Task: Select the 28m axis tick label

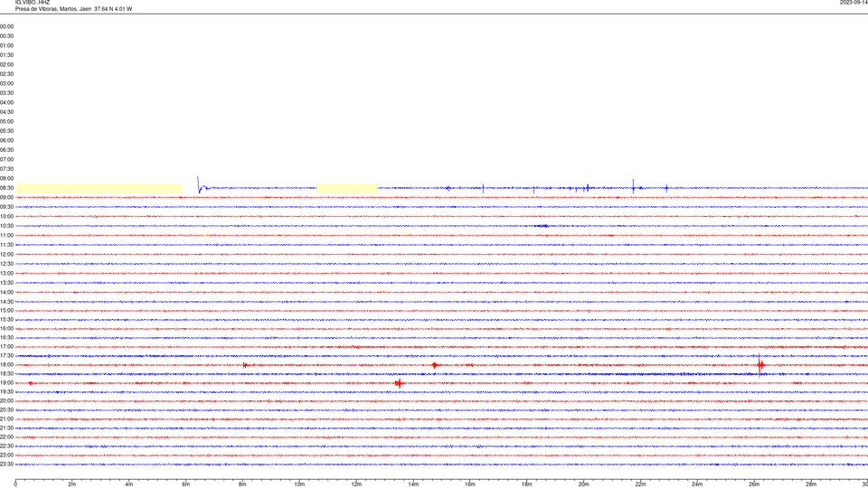Action: (x=811, y=484)
